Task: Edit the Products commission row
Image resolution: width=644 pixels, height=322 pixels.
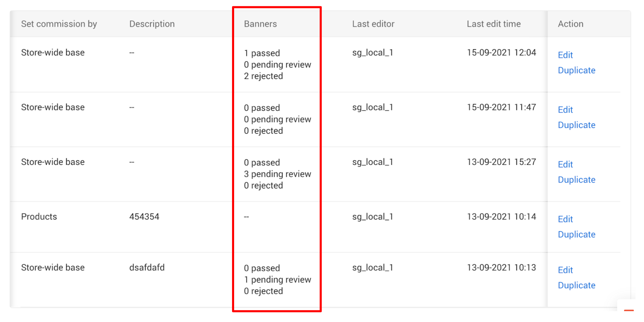Action: click(565, 219)
